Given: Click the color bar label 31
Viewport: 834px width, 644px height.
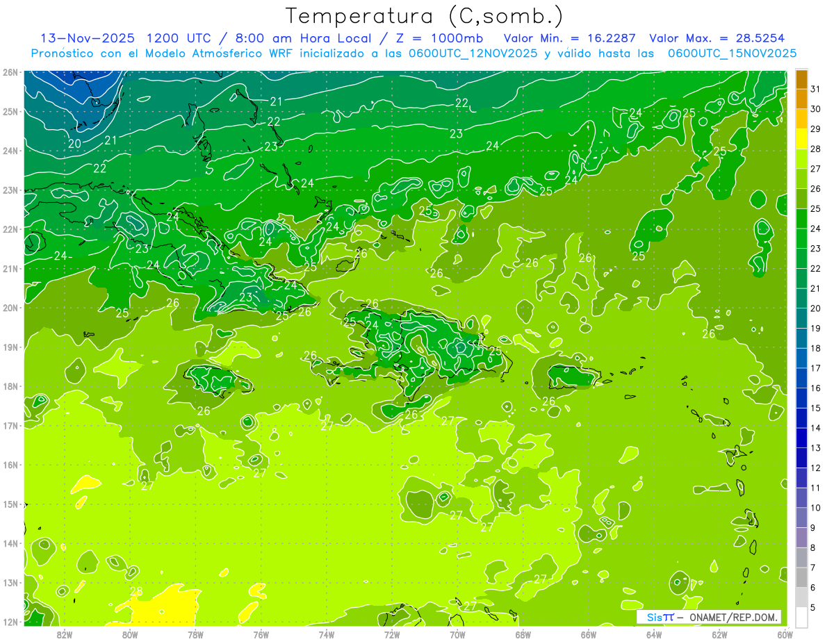Looking at the screenshot, I should (815, 89).
